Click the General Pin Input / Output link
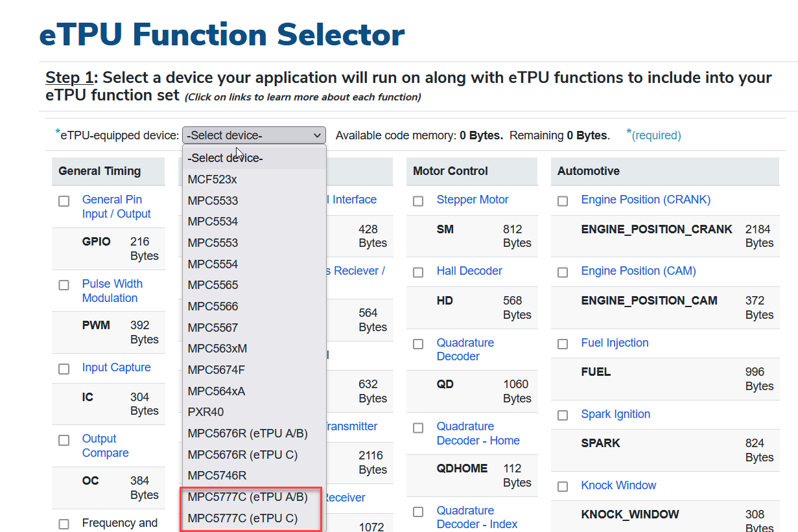Screen dimensions: 798x532 (116, 206)
